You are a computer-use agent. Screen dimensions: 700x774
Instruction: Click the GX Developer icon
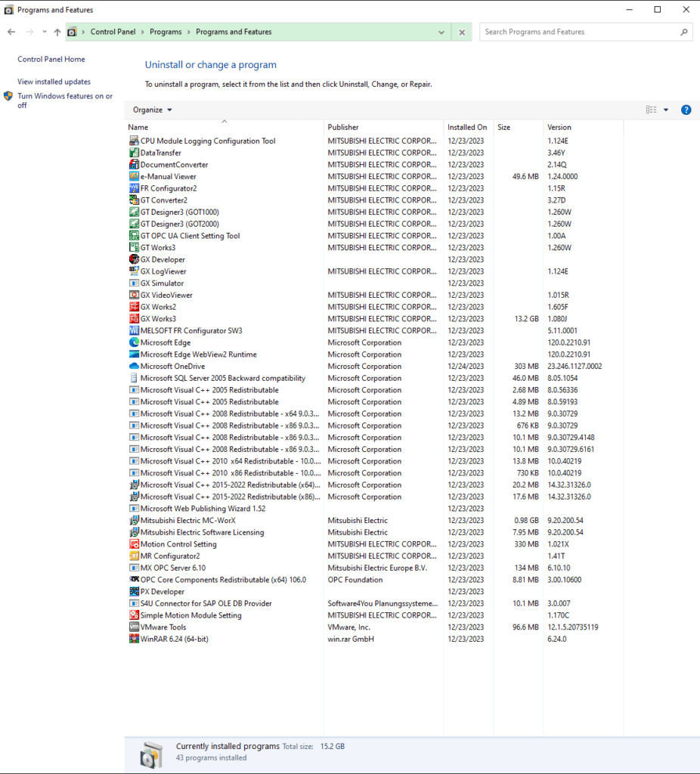tap(134, 259)
